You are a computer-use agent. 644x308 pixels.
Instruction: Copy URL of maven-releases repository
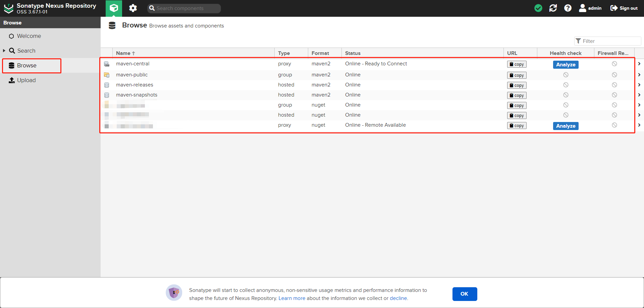[517, 85]
